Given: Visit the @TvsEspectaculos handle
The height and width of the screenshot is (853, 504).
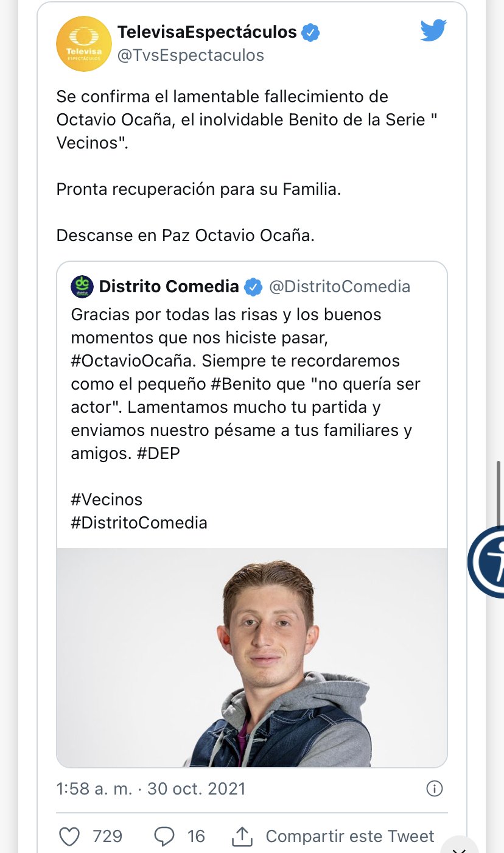Looking at the screenshot, I should click(x=191, y=55).
